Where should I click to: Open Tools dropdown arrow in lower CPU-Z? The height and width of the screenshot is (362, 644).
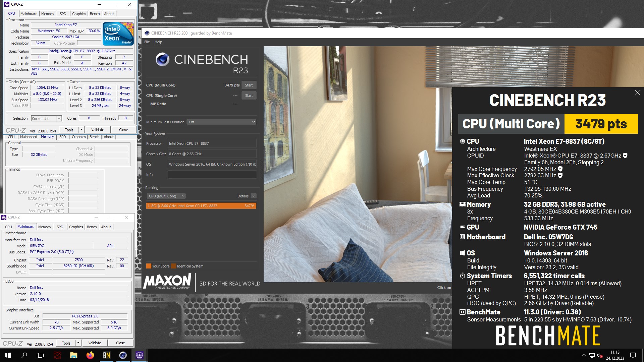coord(78,343)
